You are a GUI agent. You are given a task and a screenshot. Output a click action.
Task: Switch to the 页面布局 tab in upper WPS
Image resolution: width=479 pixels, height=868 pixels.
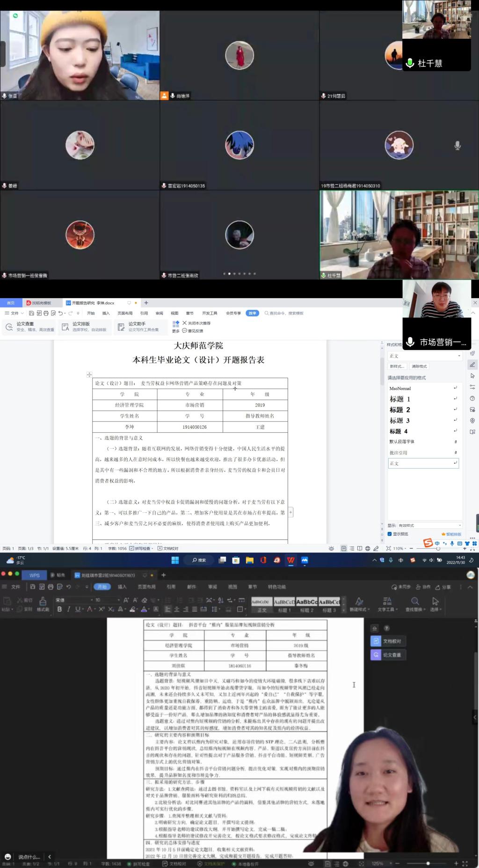[125, 313]
